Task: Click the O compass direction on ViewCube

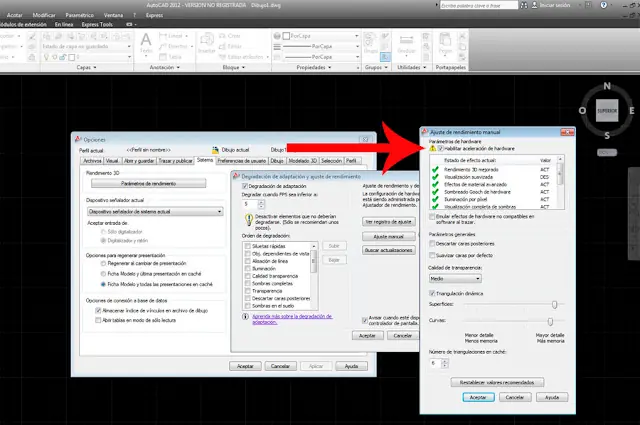Action: click(582, 111)
